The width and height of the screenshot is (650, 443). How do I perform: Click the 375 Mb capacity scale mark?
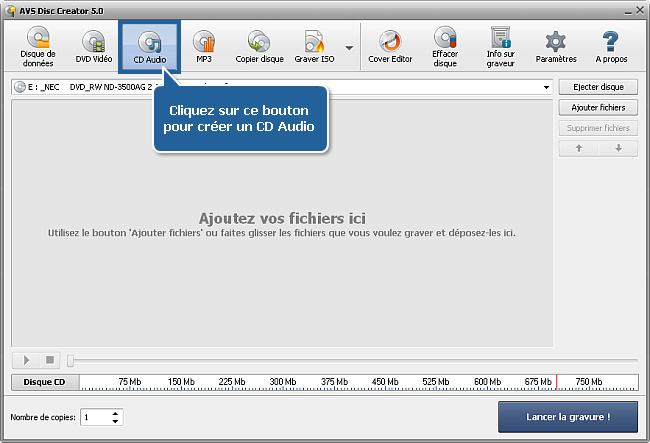click(x=334, y=382)
